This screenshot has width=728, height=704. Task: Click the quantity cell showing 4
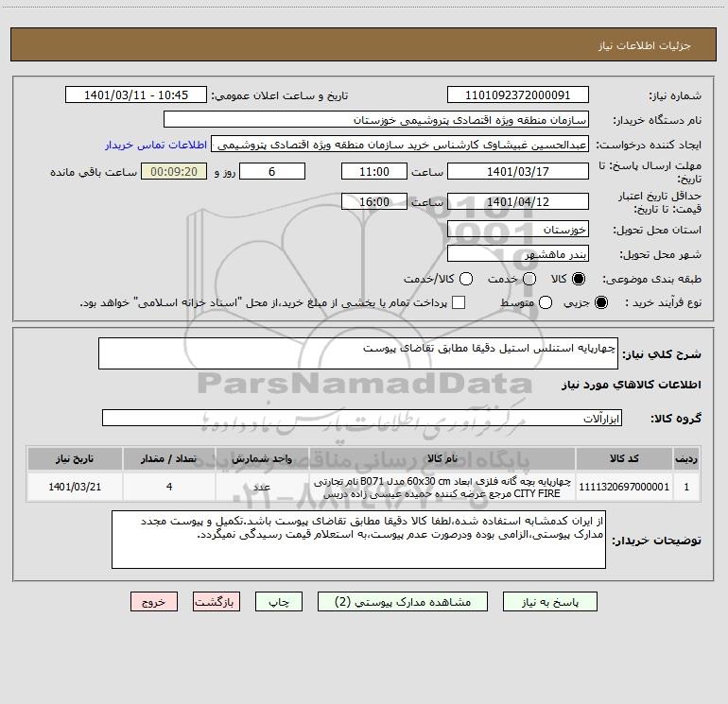click(169, 487)
